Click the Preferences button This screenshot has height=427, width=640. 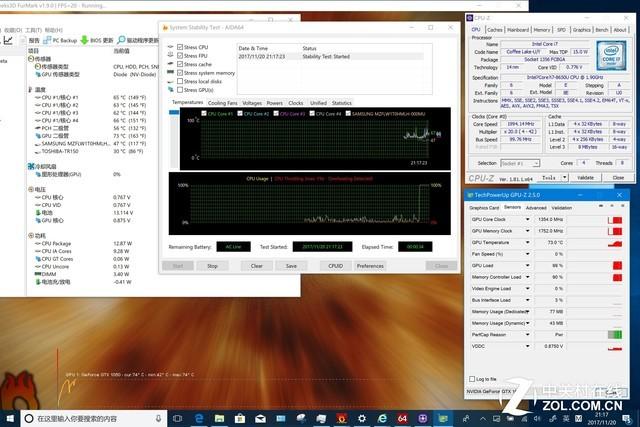tap(370, 266)
